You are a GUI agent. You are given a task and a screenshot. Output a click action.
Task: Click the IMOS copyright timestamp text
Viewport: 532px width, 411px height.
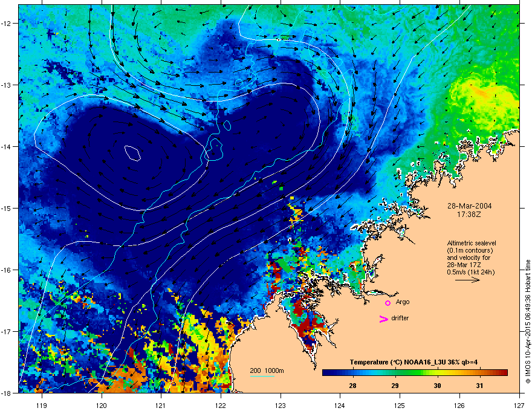tap(528, 322)
